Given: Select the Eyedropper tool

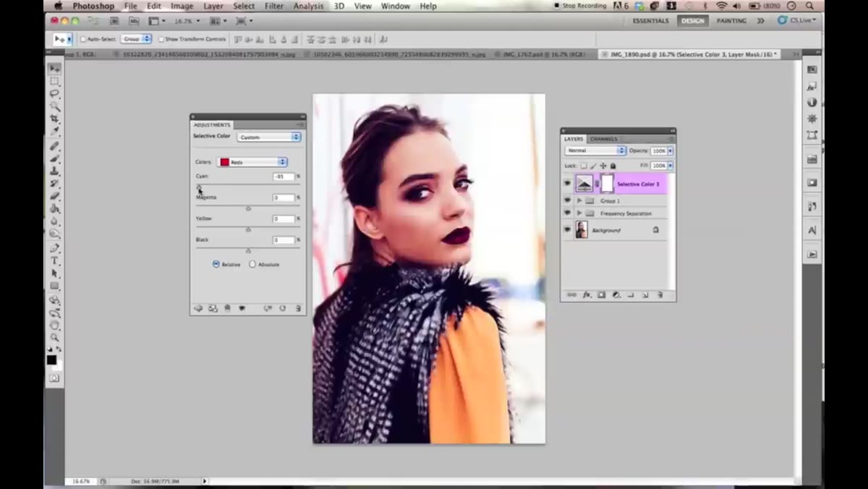Looking at the screenshot, I should (x=54, y=132).
